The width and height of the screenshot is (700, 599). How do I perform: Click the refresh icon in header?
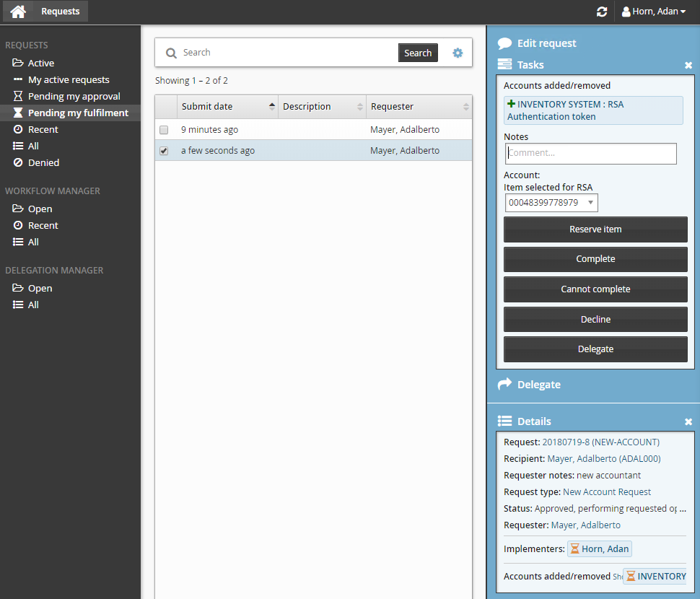click(601, 12)
